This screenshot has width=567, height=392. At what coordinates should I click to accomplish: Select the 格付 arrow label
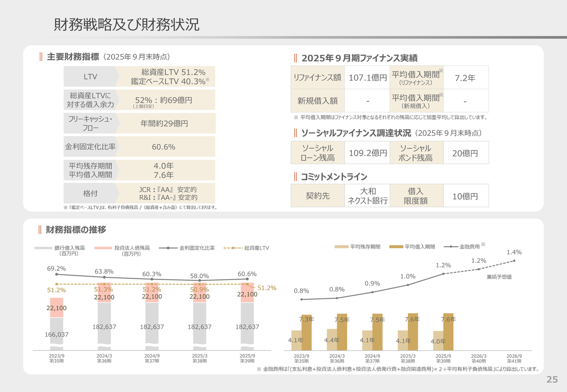[x=90, y=193]
